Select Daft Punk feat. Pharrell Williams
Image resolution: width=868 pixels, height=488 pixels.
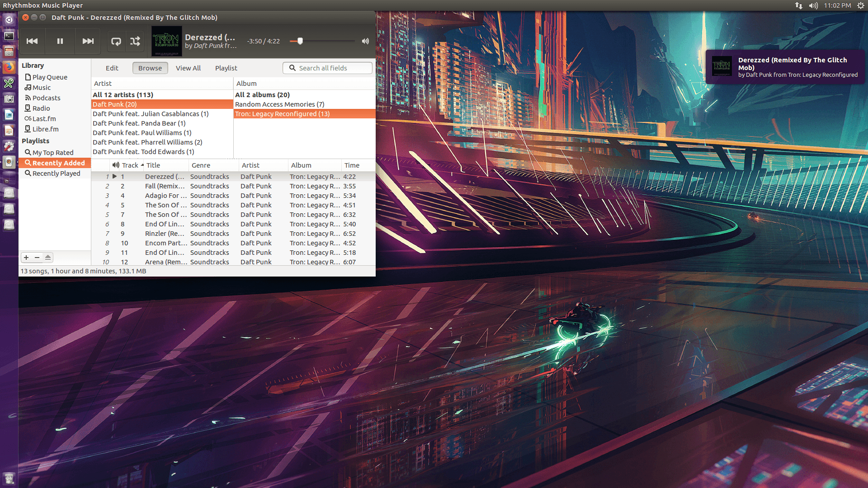pyautogui.click(x=162, y=142)
